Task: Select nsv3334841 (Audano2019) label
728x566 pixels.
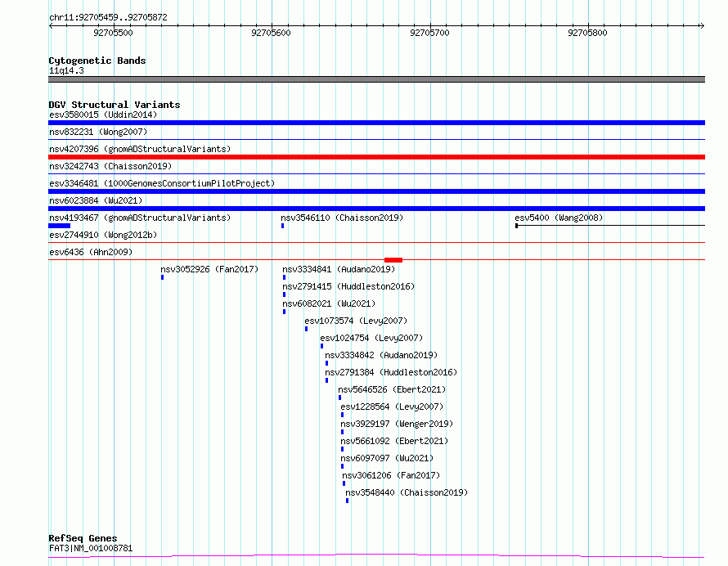Action: [339, 269]
